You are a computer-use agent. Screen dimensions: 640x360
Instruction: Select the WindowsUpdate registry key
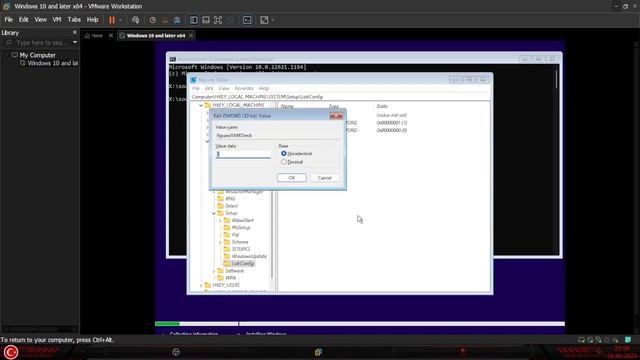[249, 256]
